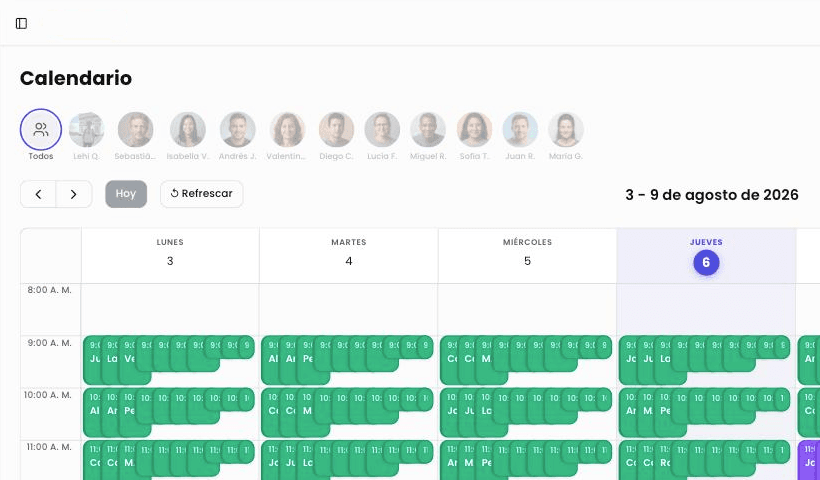Open Monday 9:00 appointment starting 'Ju'
The height and width of the screenshot is (480, 820).
pyautogui.click(x=93, y=360)
